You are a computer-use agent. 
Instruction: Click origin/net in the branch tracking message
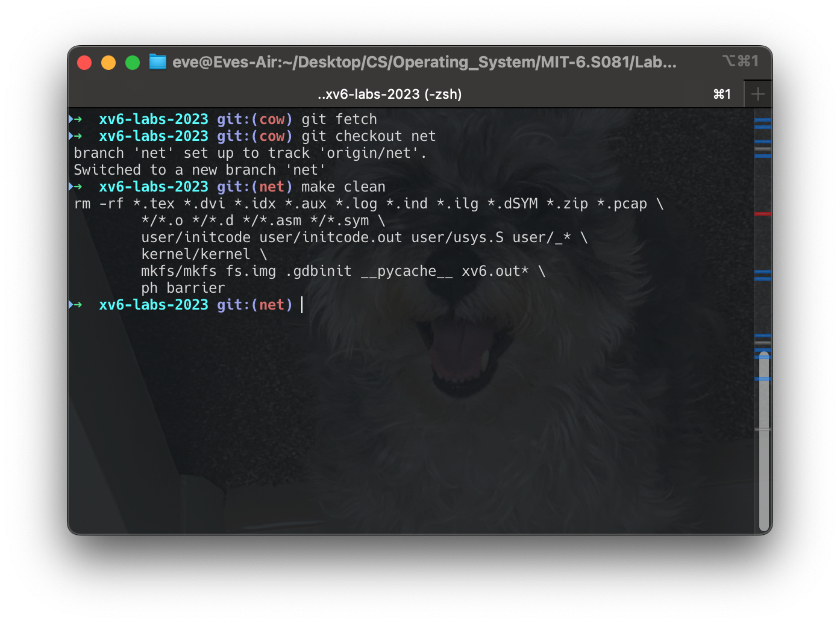point(370,153)
